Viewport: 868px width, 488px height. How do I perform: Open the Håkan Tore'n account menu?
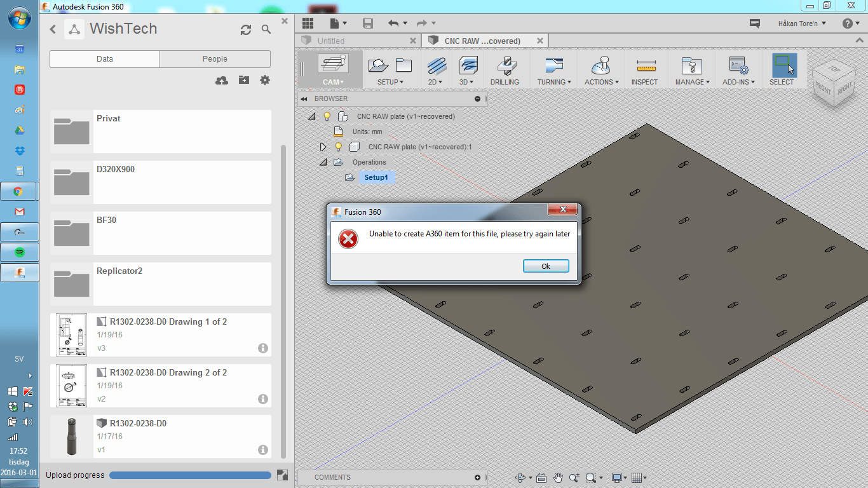click(802, 24)
